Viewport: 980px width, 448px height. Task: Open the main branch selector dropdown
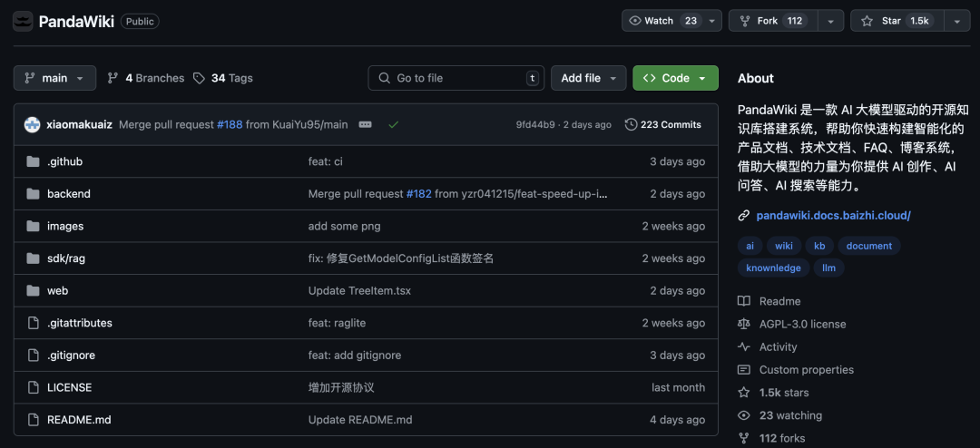pos(55,78)
